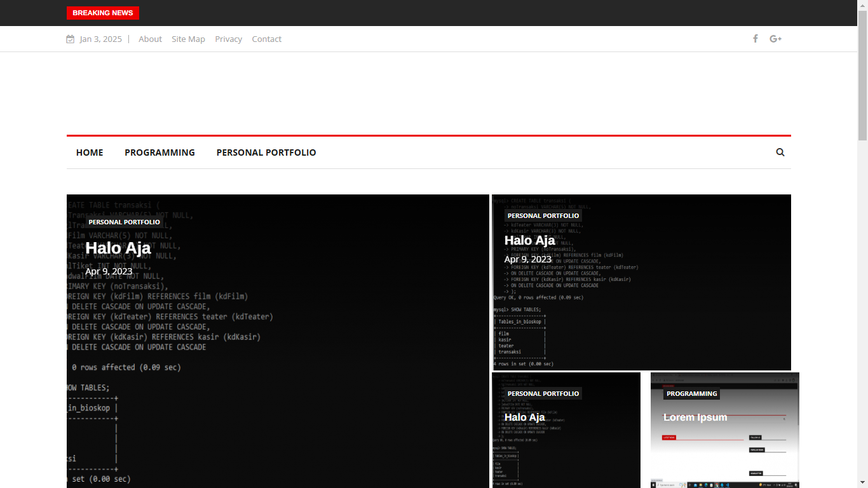Choose Personal Portfolio in main navigation bar

pyautogui.click(x=266, y=152)
